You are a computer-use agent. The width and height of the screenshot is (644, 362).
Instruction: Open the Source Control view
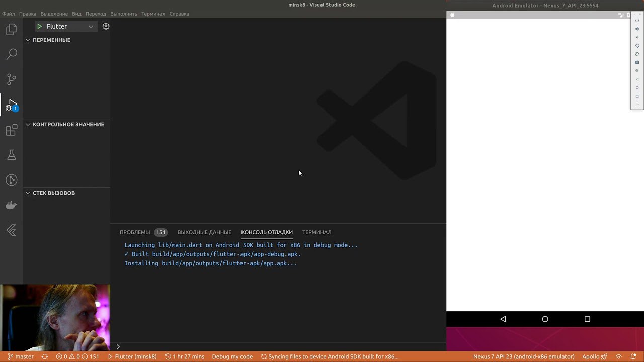pos(11,79)
